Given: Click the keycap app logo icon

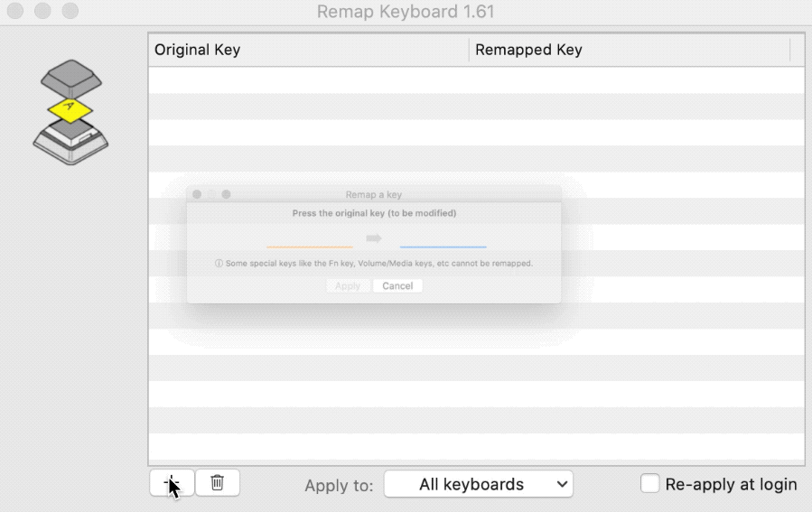Looking at the screenshot, I should (71, 112).
